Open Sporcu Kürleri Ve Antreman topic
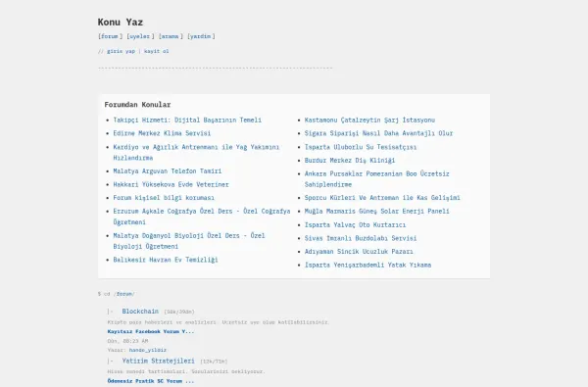 (x=382, y=198)
